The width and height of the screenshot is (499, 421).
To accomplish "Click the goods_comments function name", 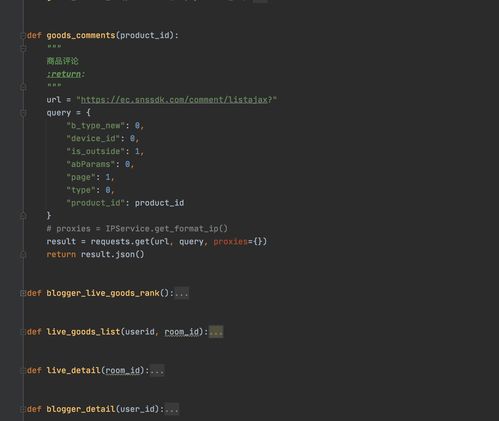I will click(x=81, y=35).
